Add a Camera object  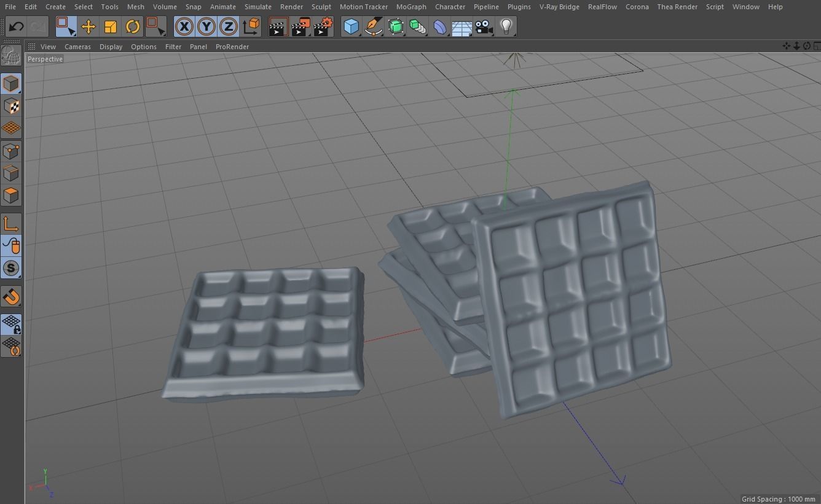click(484, 26)
